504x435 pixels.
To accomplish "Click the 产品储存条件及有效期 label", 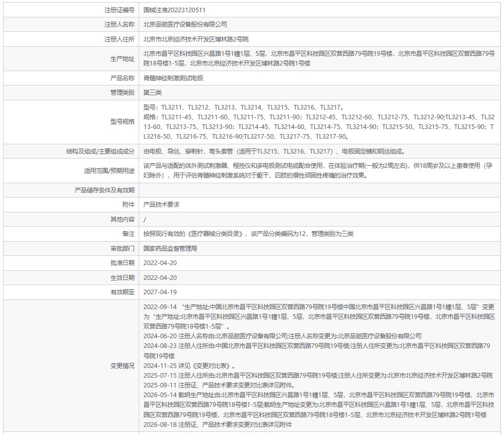I will point(104,190).
